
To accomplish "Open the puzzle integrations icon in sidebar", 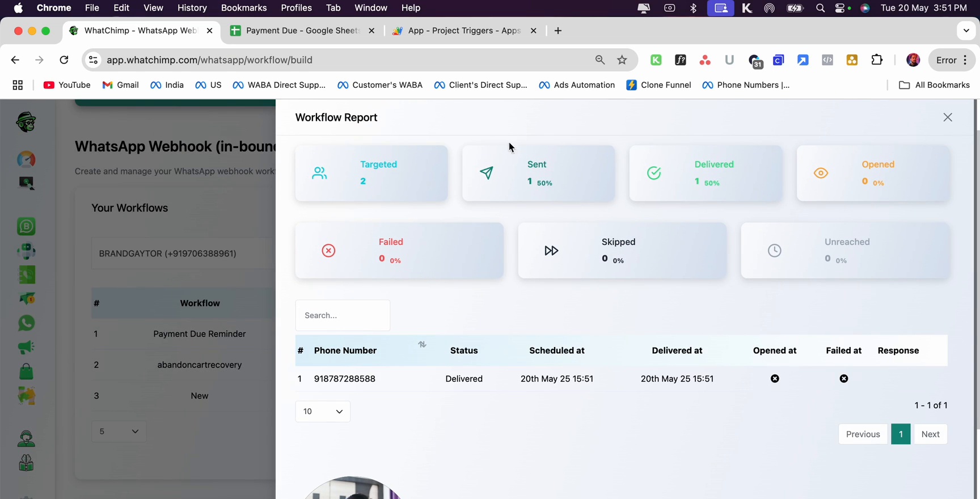I will tap(26, 396).
